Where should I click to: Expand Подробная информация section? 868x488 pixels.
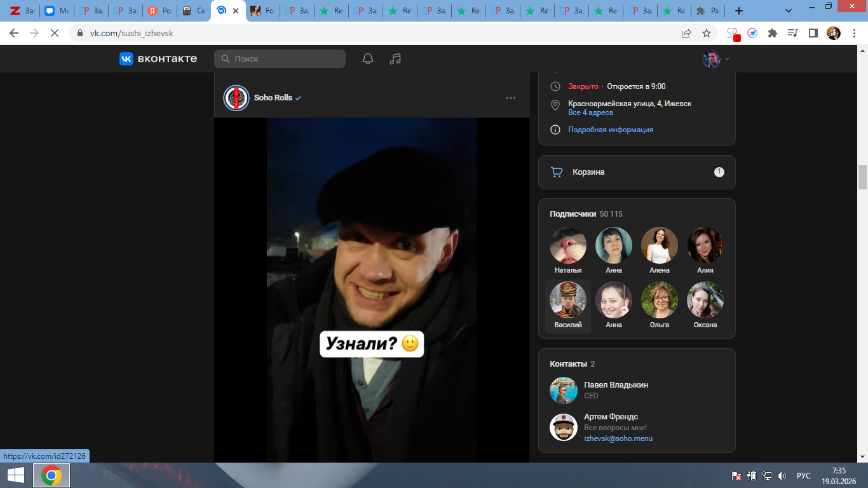pyautogui.click(x=610, y=130)
